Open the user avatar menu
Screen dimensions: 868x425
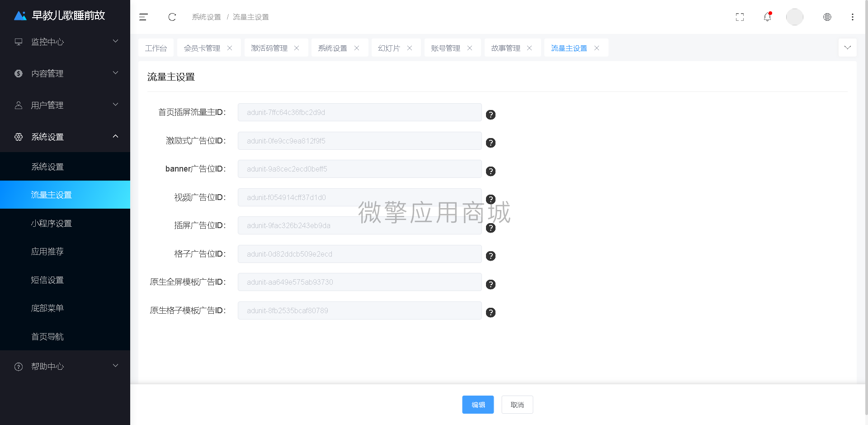click(794, 17)
